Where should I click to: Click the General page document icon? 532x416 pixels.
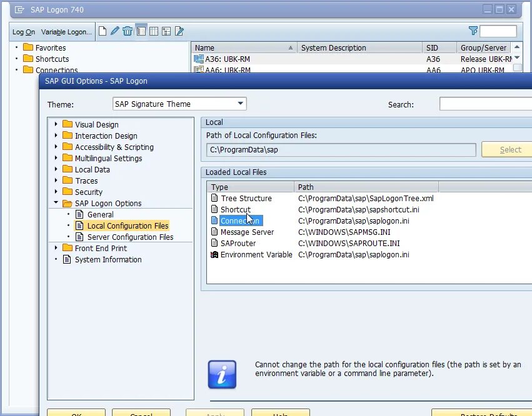79,214
